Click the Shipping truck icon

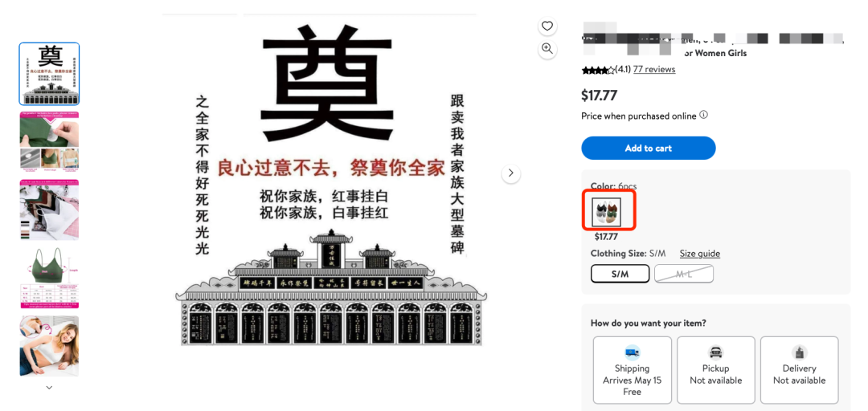tap(633, 352)
